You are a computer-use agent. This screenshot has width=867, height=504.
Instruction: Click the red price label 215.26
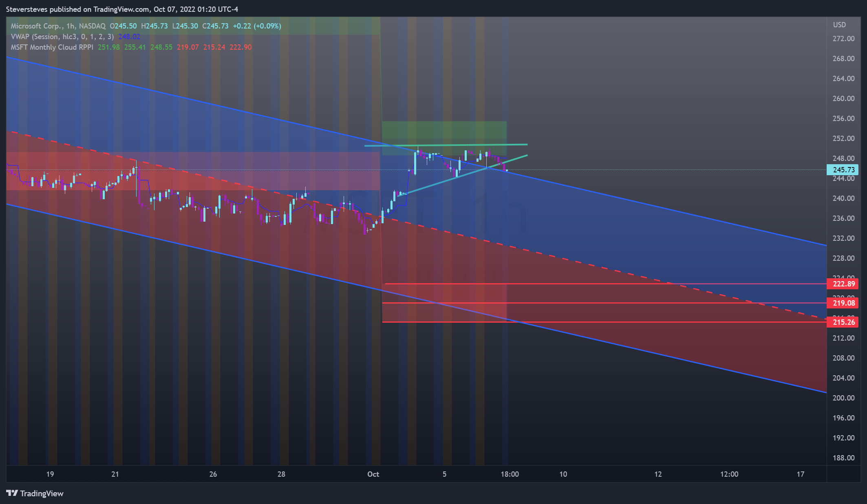[843, 322]
